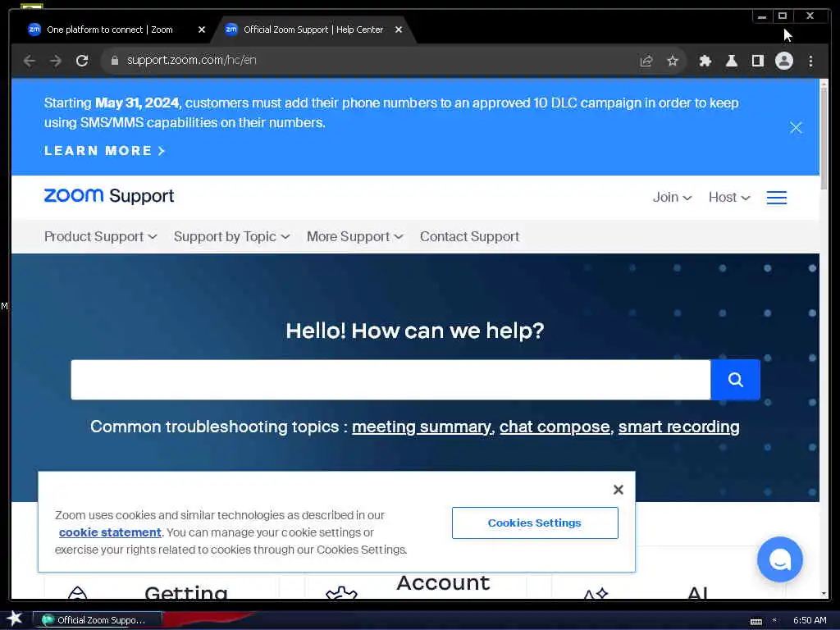
Task: Open the hamburger navigation menu
Action: click(x=776, y=198)
